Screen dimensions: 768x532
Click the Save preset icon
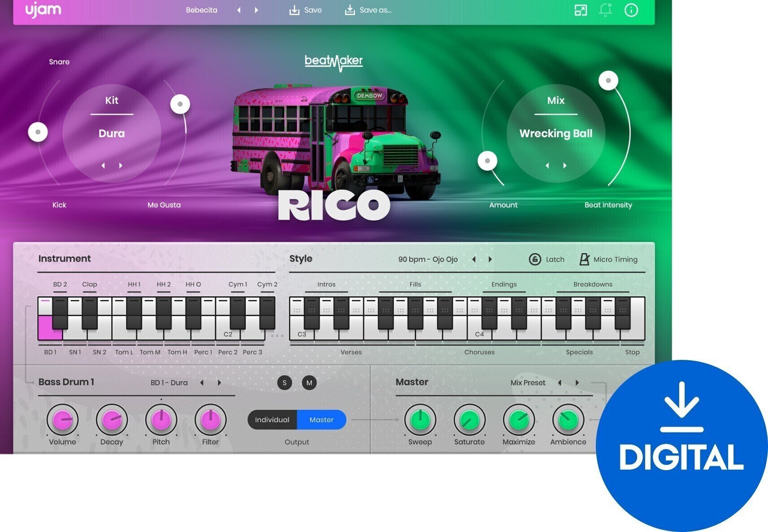294,10
